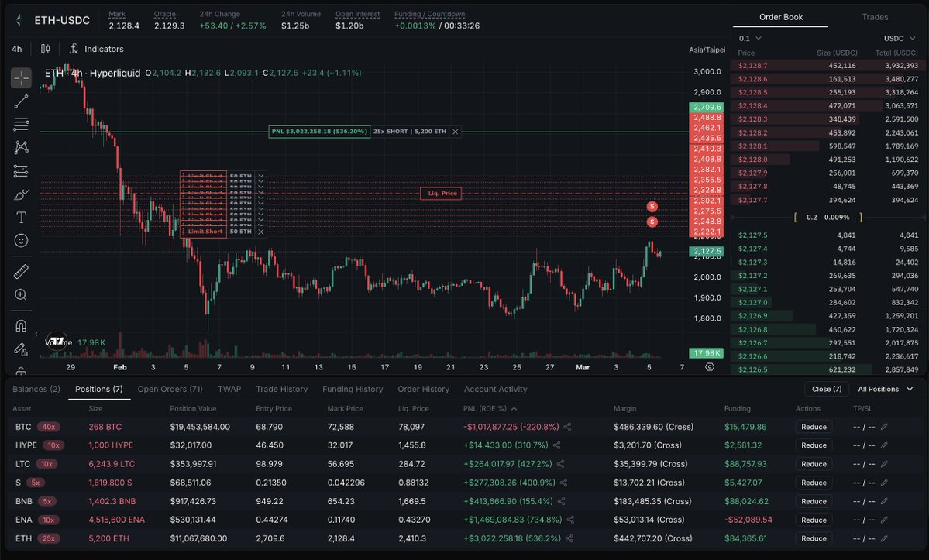The image size is (929, 560).
Task: Select the crosshair cursor tool
Action: tap(21, 77)
